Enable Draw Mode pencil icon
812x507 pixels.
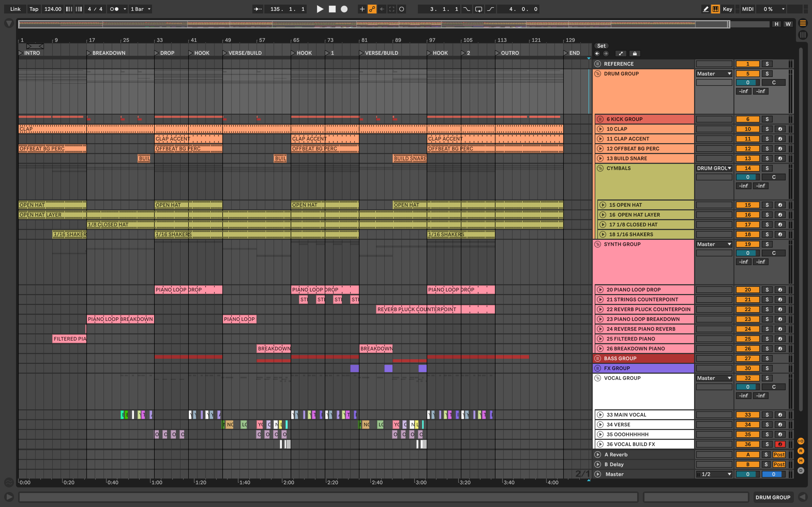tap(706, 9)
